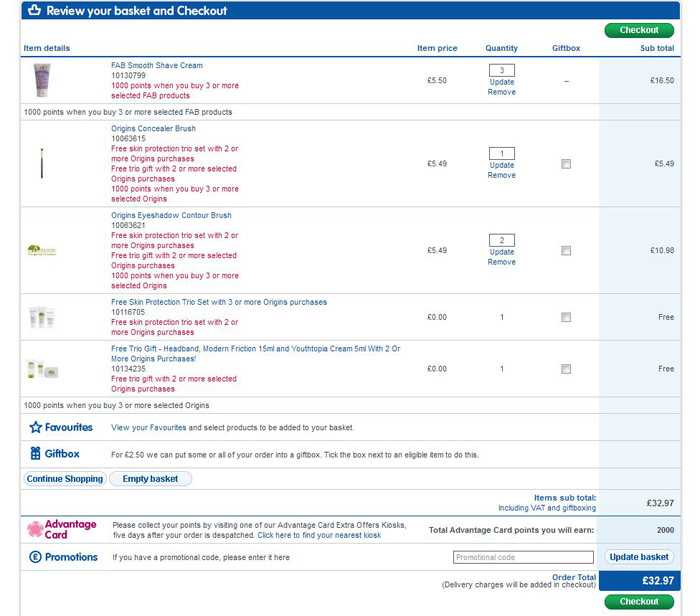Click the 2000 Advantage Card points value
This screenshot has width=700, height=616.
pos(665,530)
